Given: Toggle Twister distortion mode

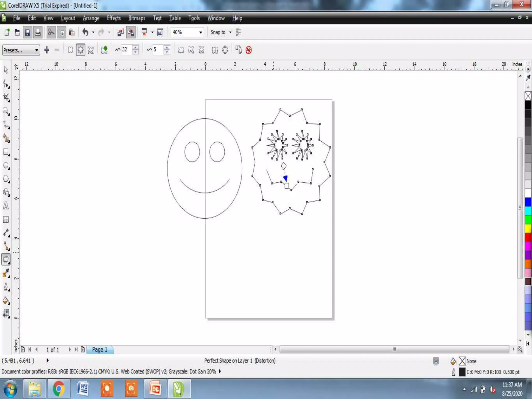Looking at the screenshot, I should 91,50.
